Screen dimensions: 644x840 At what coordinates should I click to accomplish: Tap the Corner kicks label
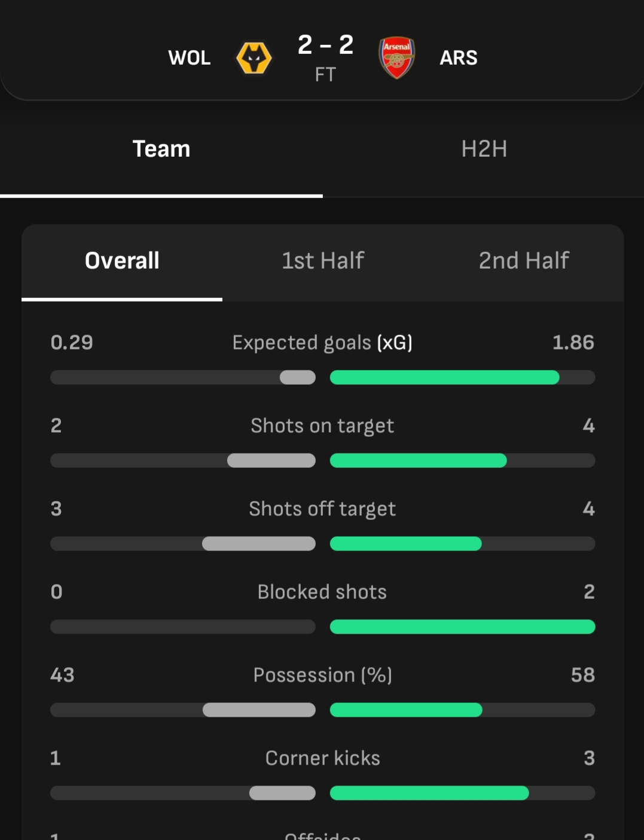tap(322, 759)
